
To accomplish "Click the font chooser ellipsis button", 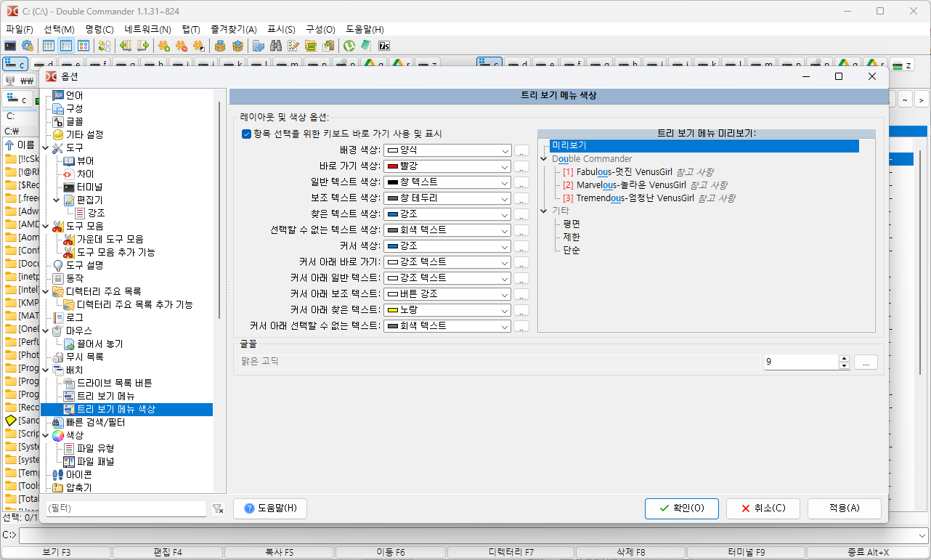I will pos(866,362).
